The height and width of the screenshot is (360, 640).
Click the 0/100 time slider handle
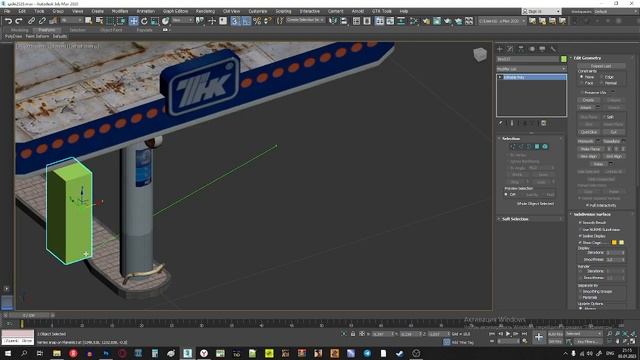pyautogui.click(x=29, y=316)
